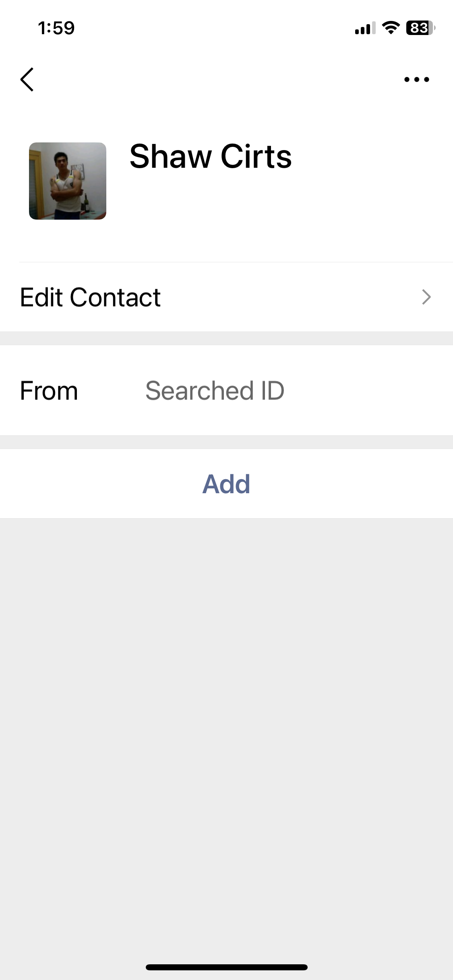Screen dimensions: 453x980
Task: Tap the Searched ID source text
Action: pos(215,391)
